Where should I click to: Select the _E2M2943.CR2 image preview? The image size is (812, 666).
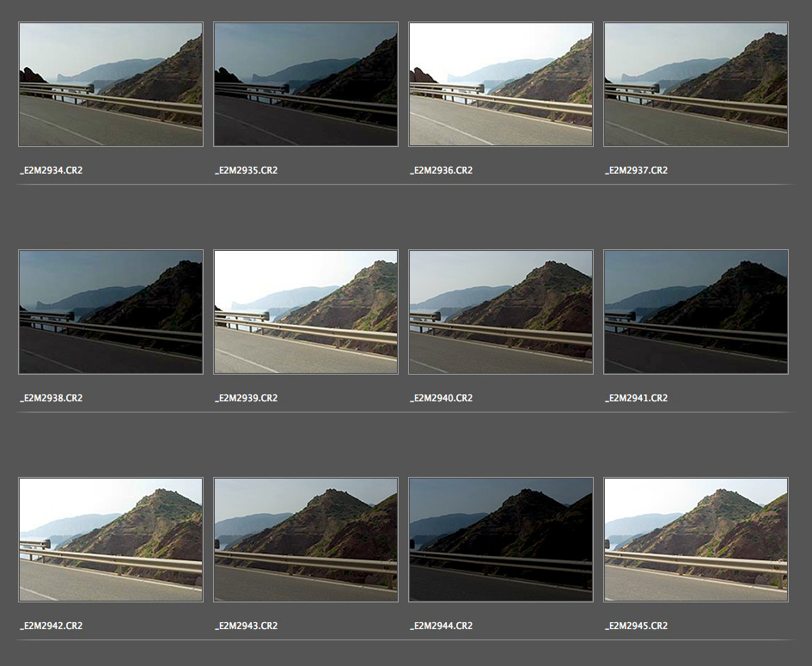305,540
